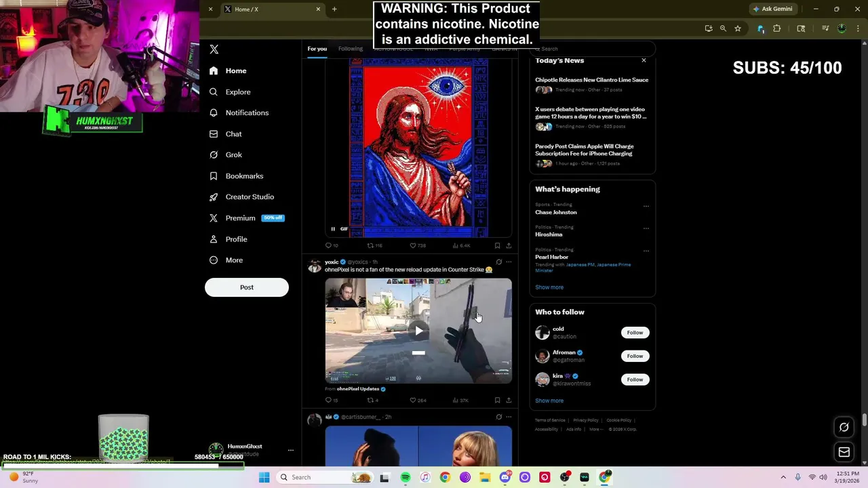Click the Ask Gemini button
Viewport: 868px width, 488px height.
coord(772,9)
